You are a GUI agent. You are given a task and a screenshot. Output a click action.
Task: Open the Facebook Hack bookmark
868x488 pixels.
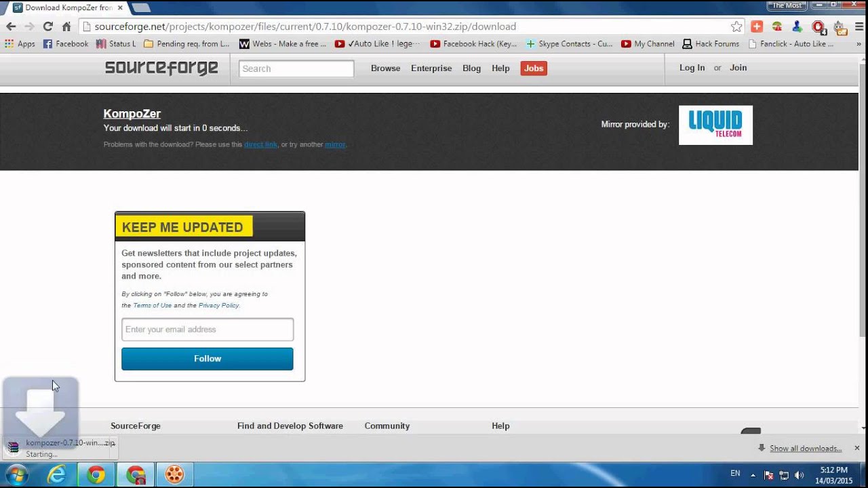(473, 44)
